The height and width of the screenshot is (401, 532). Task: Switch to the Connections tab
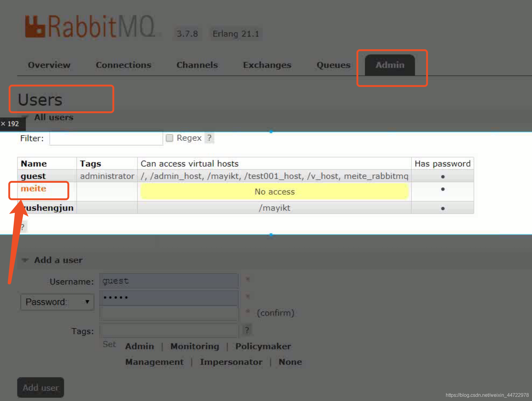click(124, 65)
